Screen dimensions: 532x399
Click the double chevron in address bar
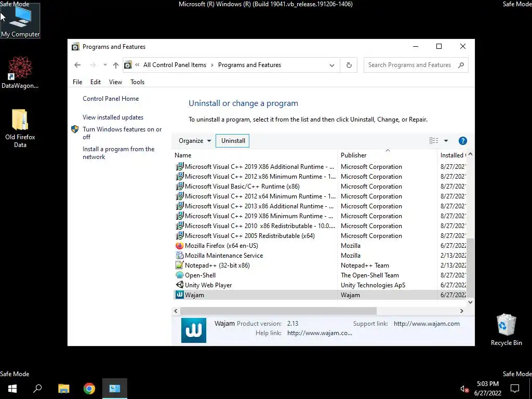tap(137, 65)
